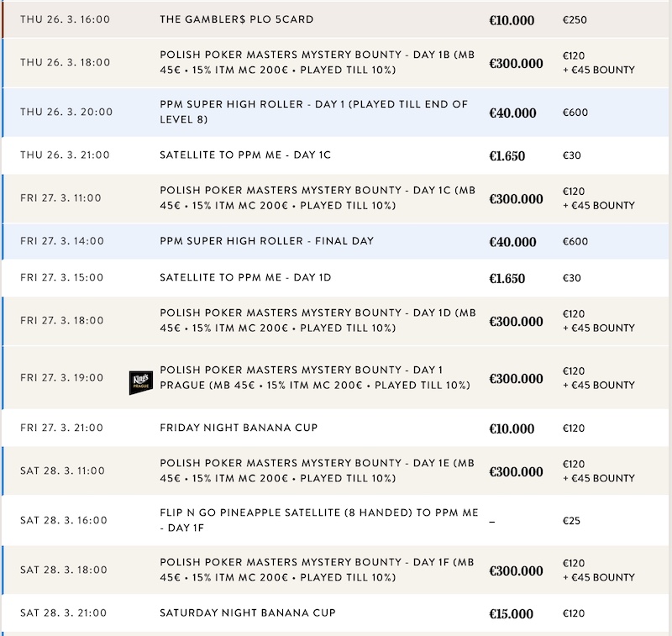Open Mystery Bounty Day 1E event
Image resolution: width=672 pixels, height=636 pixels.
point(317,470)
